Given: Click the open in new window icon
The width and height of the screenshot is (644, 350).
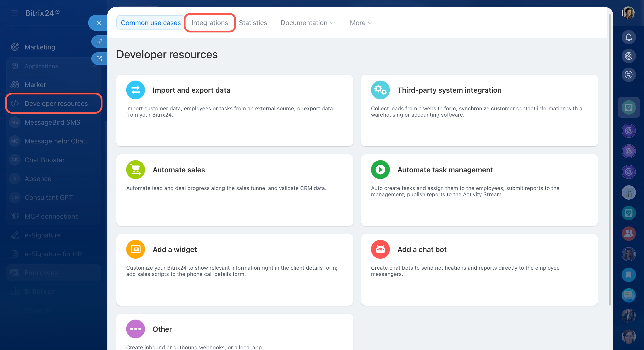Looking at the screenshot, I should point(99,58).
